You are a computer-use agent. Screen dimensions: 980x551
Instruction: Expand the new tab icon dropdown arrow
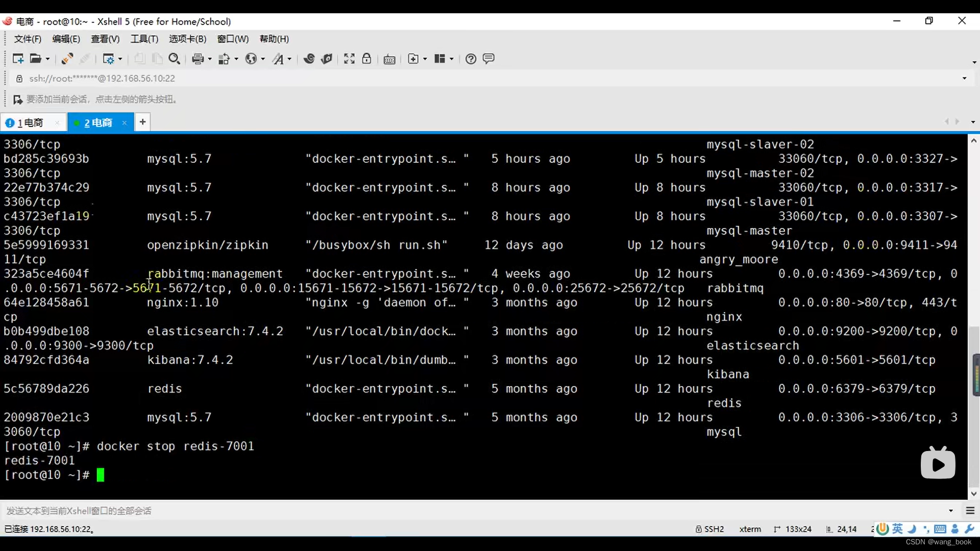point(425,59)
